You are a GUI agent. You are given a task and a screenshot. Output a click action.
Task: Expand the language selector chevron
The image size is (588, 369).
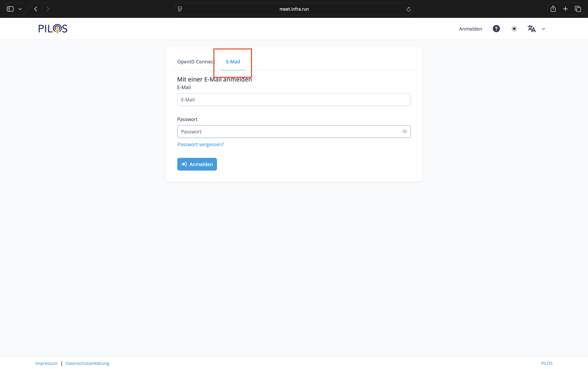click(543, 29)
